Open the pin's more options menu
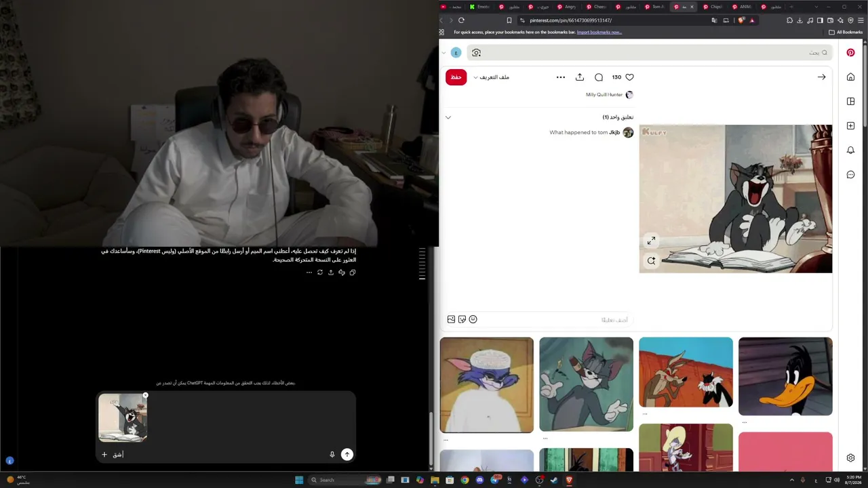The height and width of the screenshot is (488, 868). pos(561,77)
